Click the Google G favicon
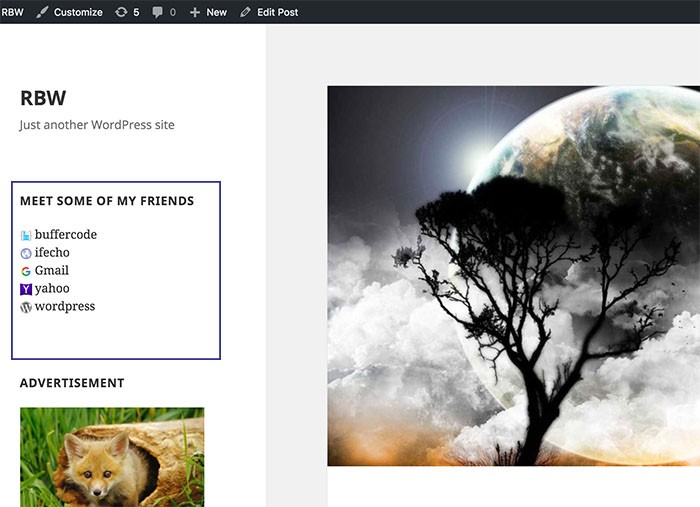The image size is (700, 507). [x=26, y=271]
